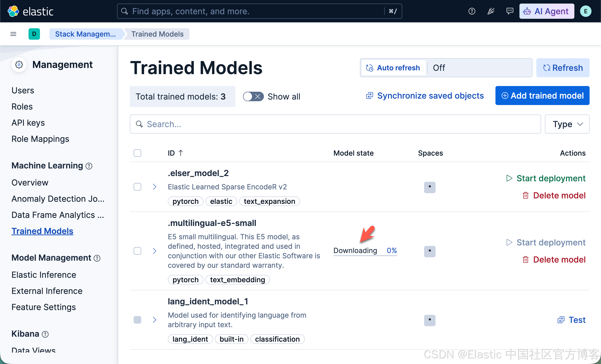Click the classification tag
This screenshot has height=364, width=601.
(277, 339)
